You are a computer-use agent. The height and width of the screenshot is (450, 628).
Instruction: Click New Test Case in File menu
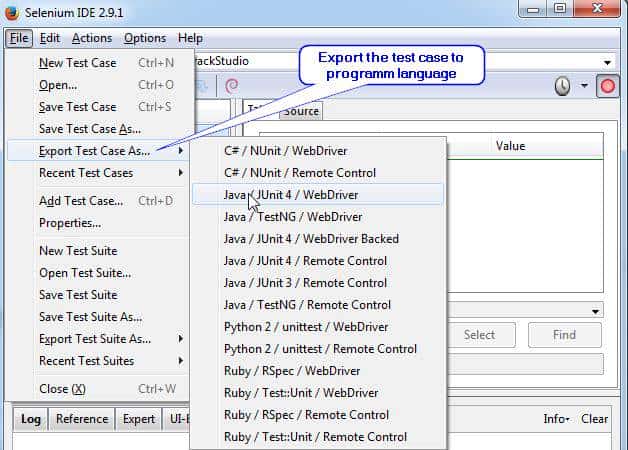point(78,63)
